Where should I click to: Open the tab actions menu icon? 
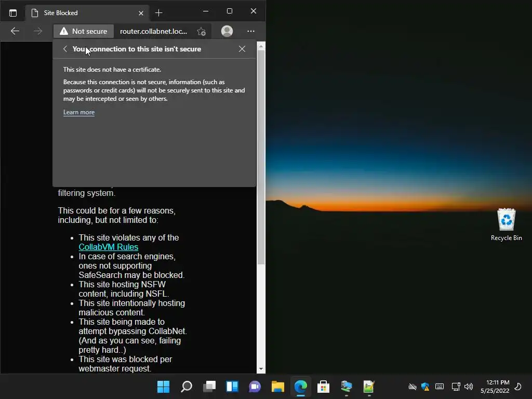(x=13, y=13)
